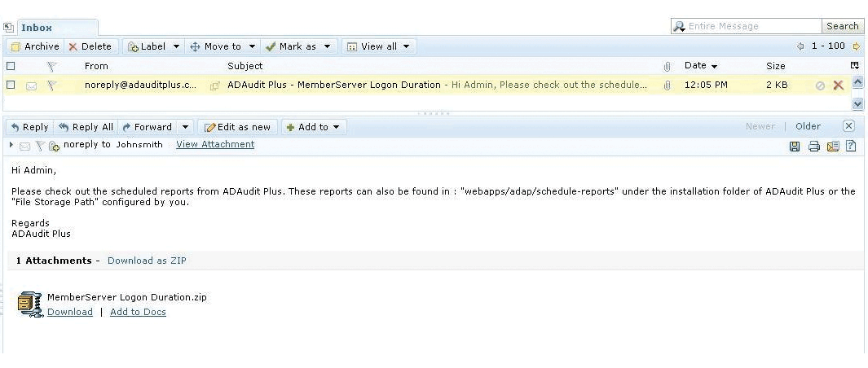Switch to the Inbox tab

tap(36, 27)
